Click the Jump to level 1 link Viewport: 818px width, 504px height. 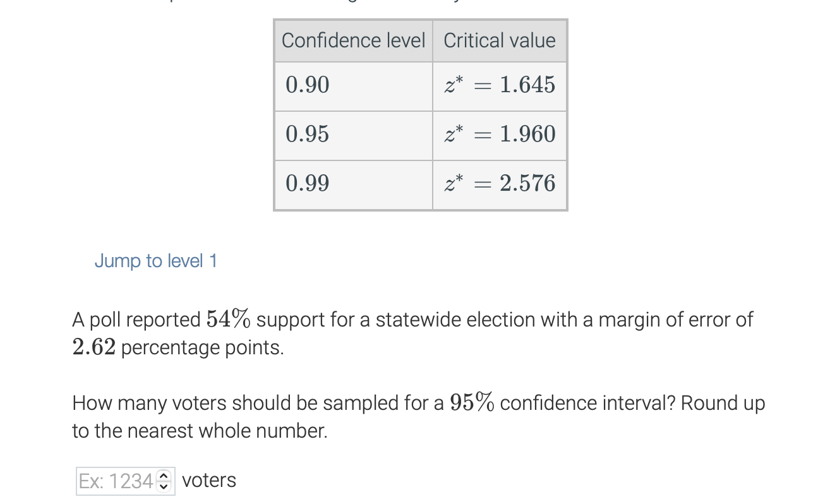click(x=155, y=261)
